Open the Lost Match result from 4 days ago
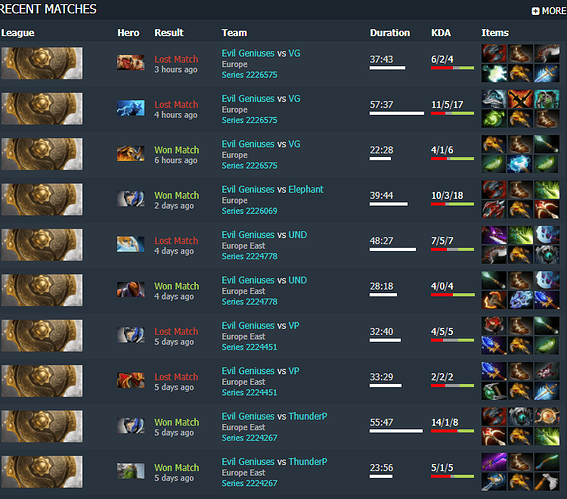Screen dimensions: 567x499 pyautogui.click(x=176, y=241)
